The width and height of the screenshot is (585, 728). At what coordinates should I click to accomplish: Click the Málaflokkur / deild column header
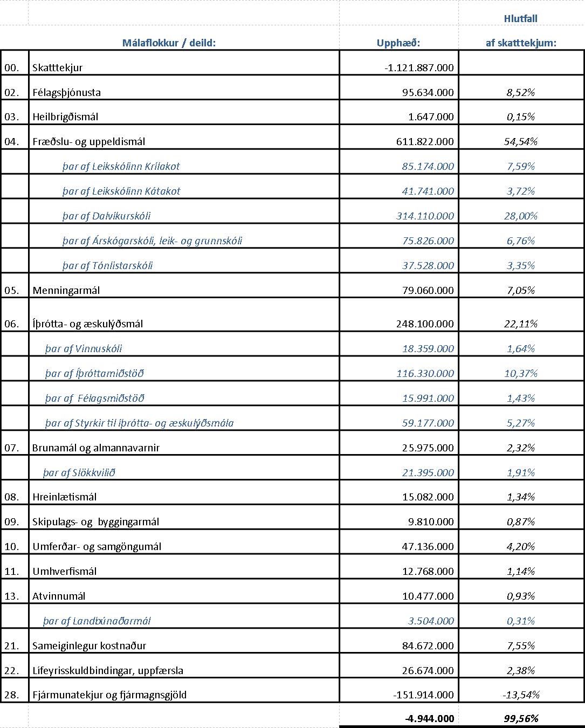coord(169,43)
